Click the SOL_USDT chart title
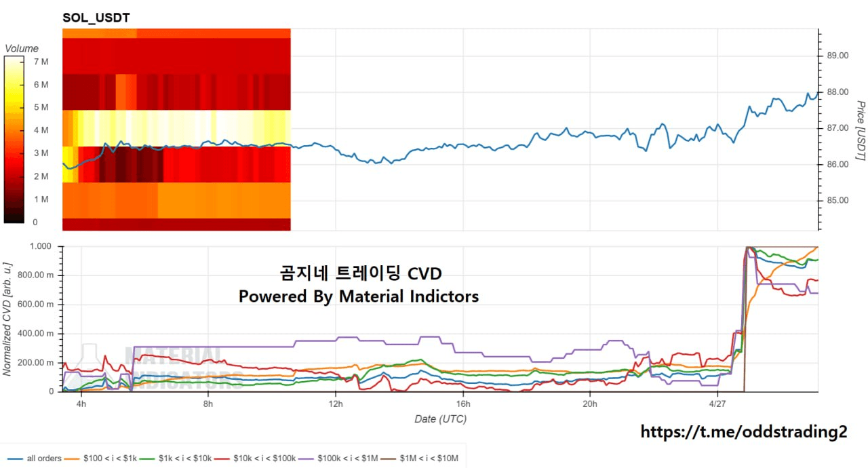868x468 pixels. click(96, 18)
